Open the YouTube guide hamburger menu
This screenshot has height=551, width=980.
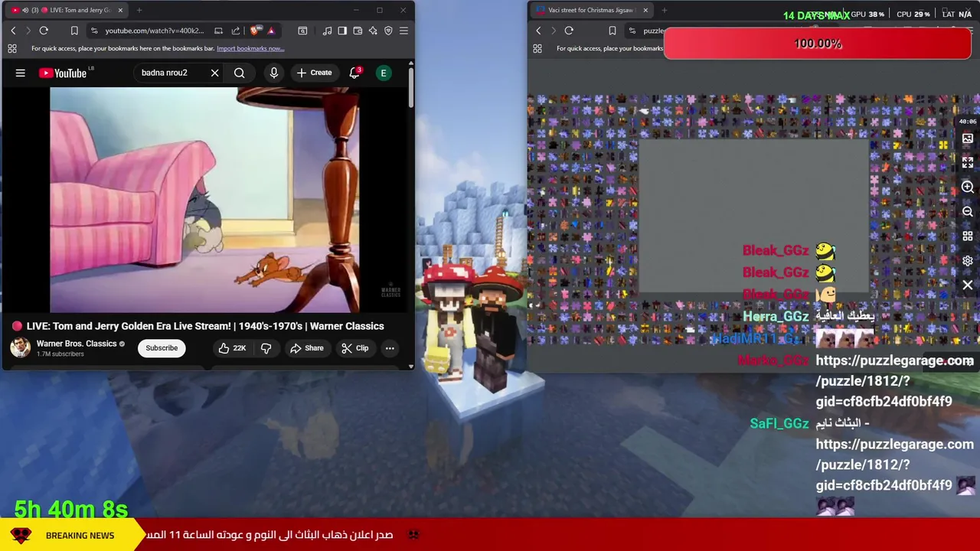[21, 73]
